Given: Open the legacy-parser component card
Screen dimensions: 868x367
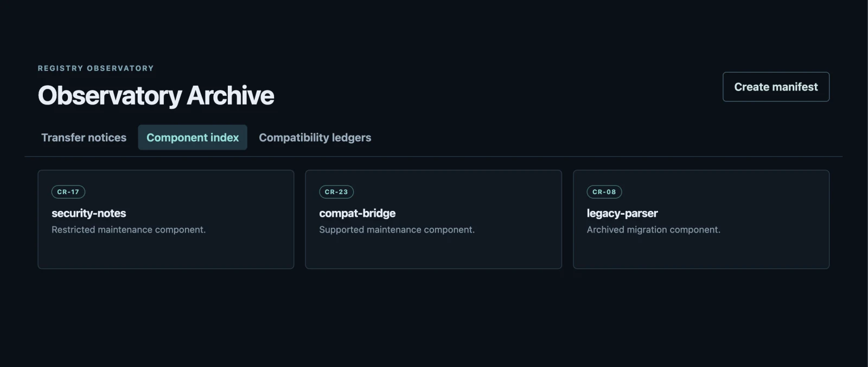Looking at the screenshot, I should [701, 220].
